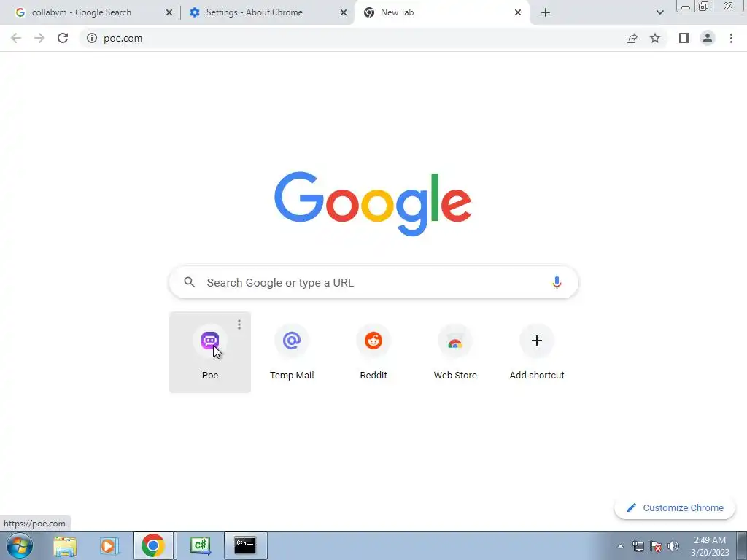The image size is (747, 560).
Task: Open the Chrome profile avatar menu
Action: coord(708,38)
